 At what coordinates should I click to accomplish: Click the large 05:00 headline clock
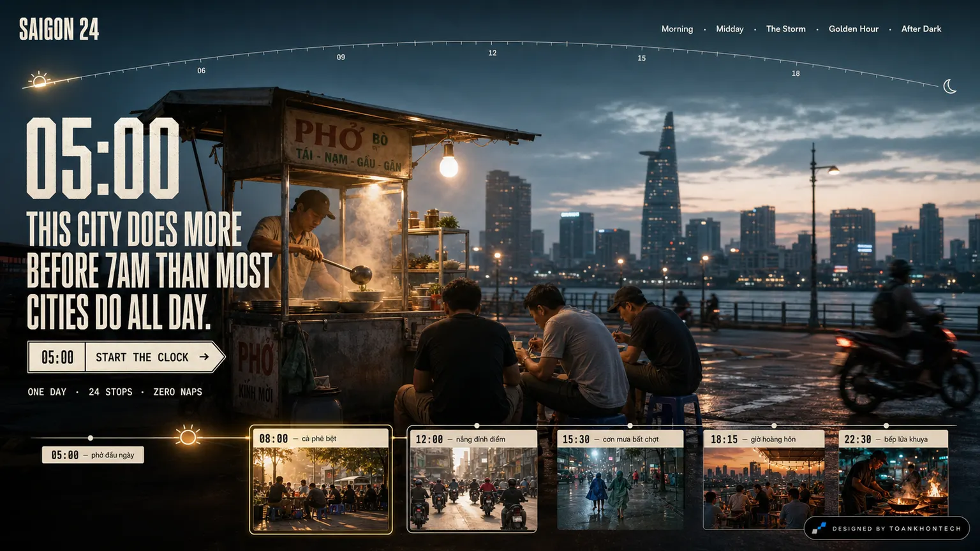(x=103, y=158)
